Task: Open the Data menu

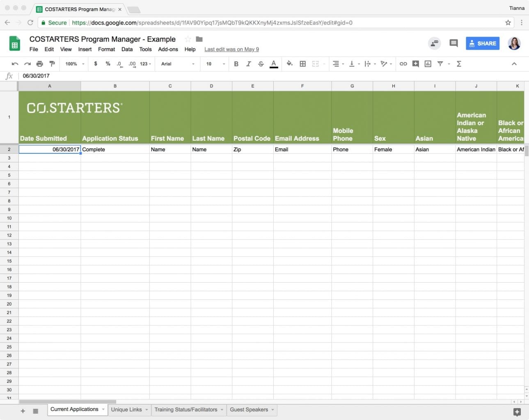Action: pyautogui.click(x=127, y=49)
